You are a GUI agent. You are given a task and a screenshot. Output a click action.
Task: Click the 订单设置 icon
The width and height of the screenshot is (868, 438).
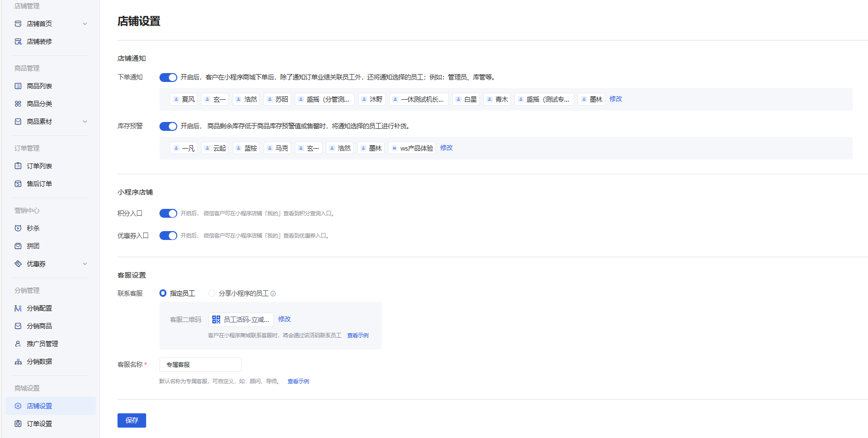[18, 424]
